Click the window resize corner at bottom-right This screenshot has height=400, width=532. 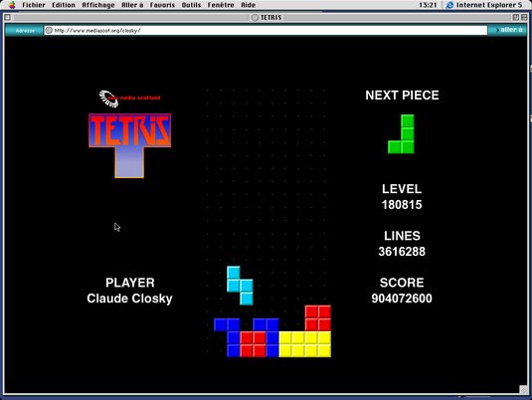pos(523,389)
